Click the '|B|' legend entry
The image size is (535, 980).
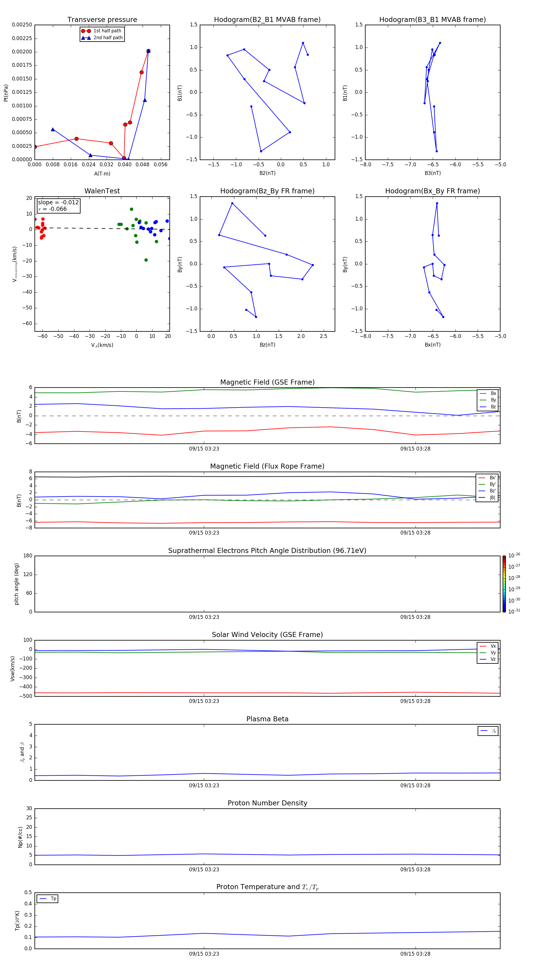point(487,498)
